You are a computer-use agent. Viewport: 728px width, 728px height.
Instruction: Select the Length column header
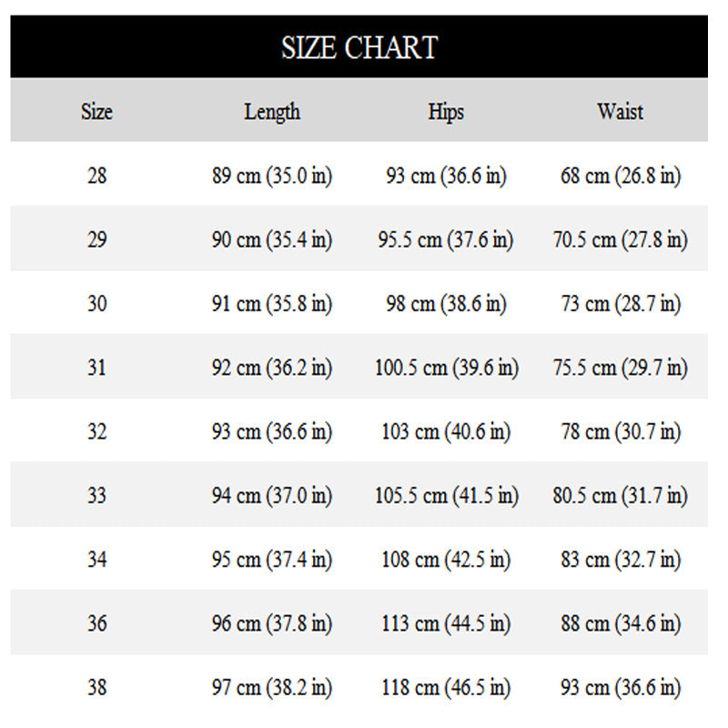pyautogui.click(x=272, y=112)
